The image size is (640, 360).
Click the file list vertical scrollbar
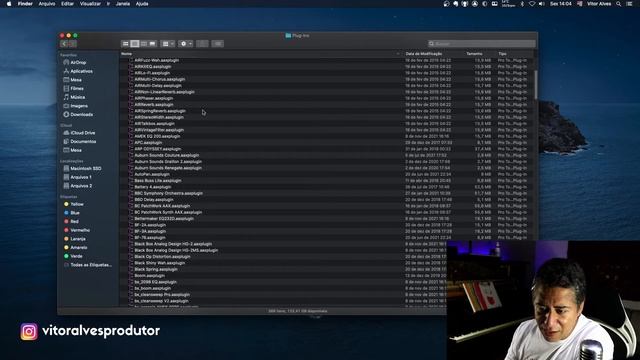(x=536, y=84)
